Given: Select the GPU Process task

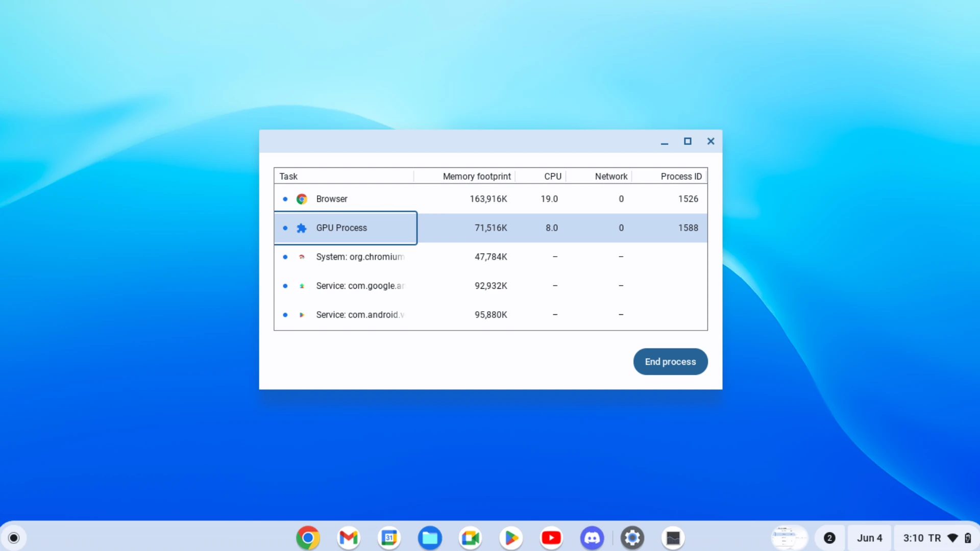Looking at the screenshot, I should tap(345, 228).
